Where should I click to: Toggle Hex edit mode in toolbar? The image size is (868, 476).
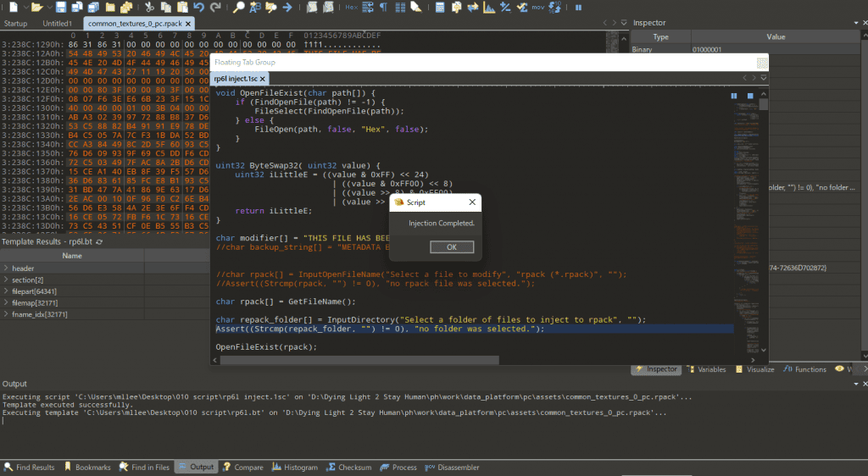[x=351, y=7]
